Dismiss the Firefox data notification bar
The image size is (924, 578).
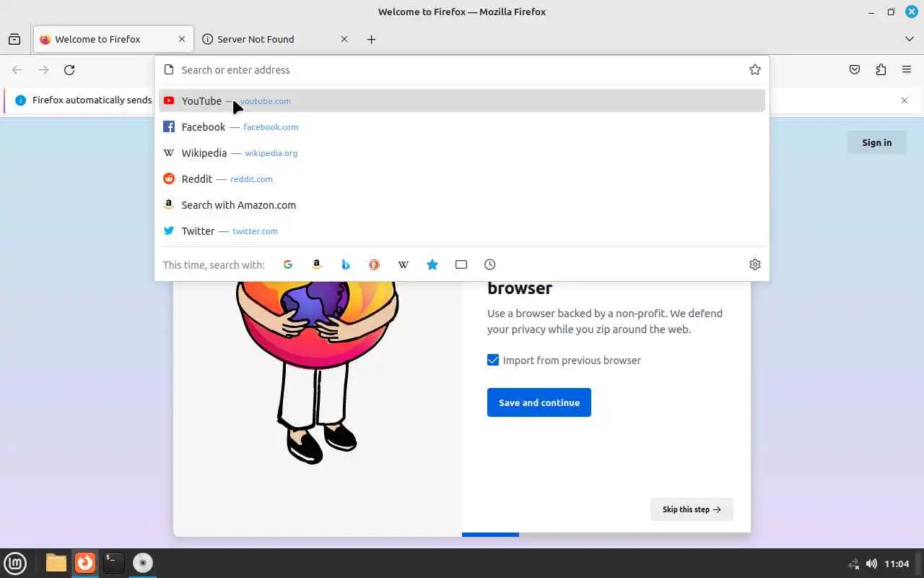tap(905, 100)
